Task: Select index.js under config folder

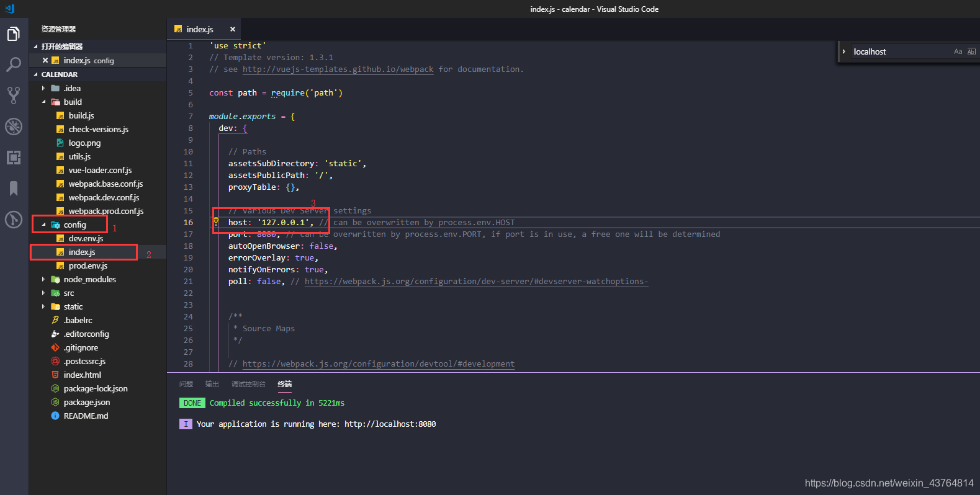Action: (x=82, y=252)
